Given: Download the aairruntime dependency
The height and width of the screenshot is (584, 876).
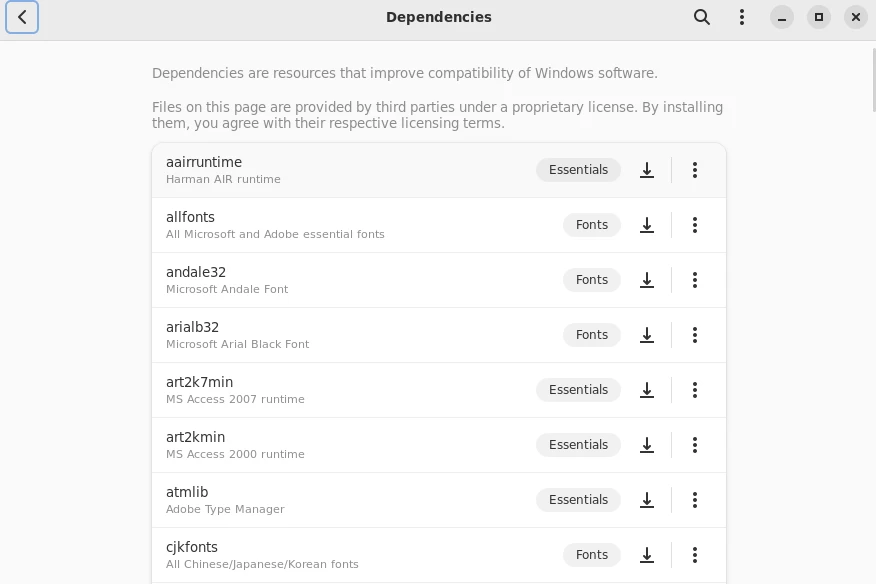Looking at the screenshot, I should 647,170.
